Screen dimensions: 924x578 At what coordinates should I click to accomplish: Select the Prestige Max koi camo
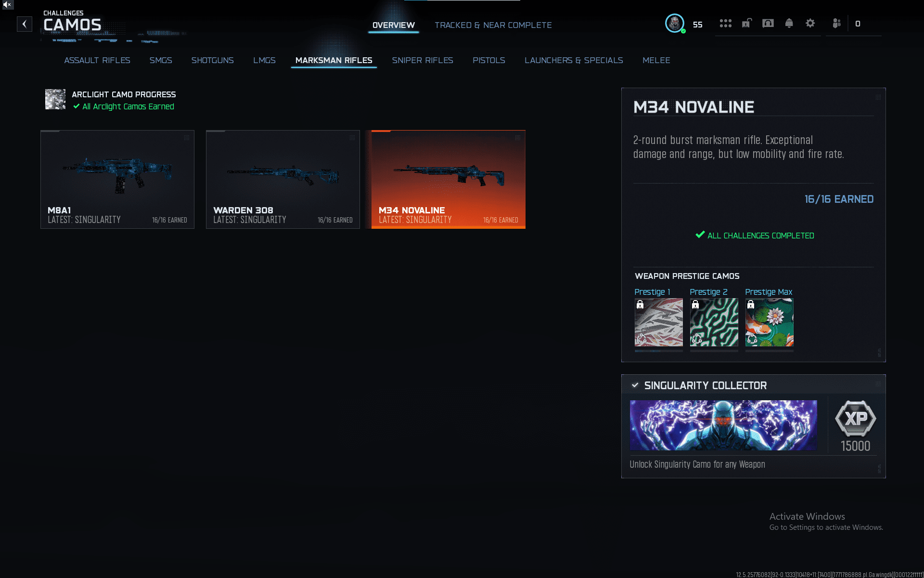(x=769, y=322)
